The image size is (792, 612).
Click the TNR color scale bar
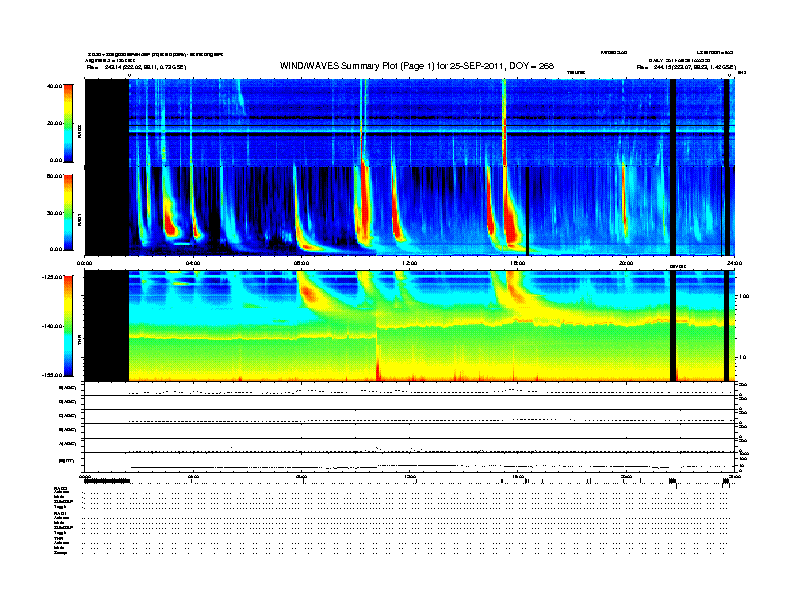[68, 326]
